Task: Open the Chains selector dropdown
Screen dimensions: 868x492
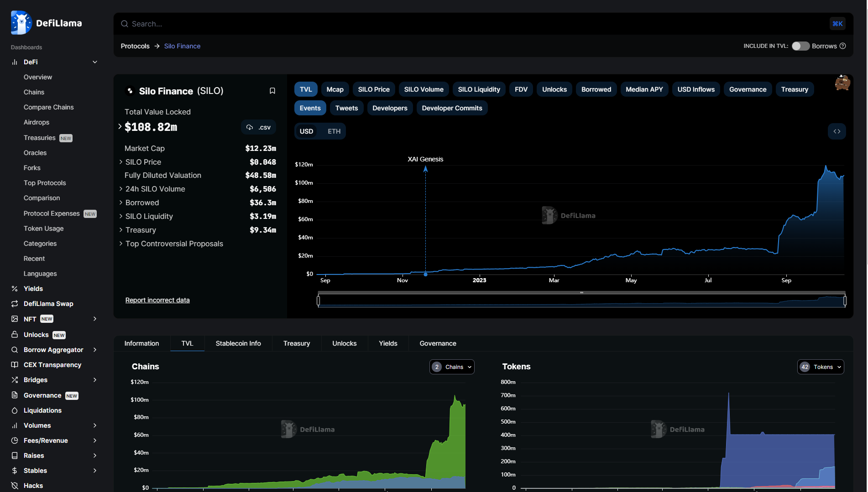Action: point(452,367)
